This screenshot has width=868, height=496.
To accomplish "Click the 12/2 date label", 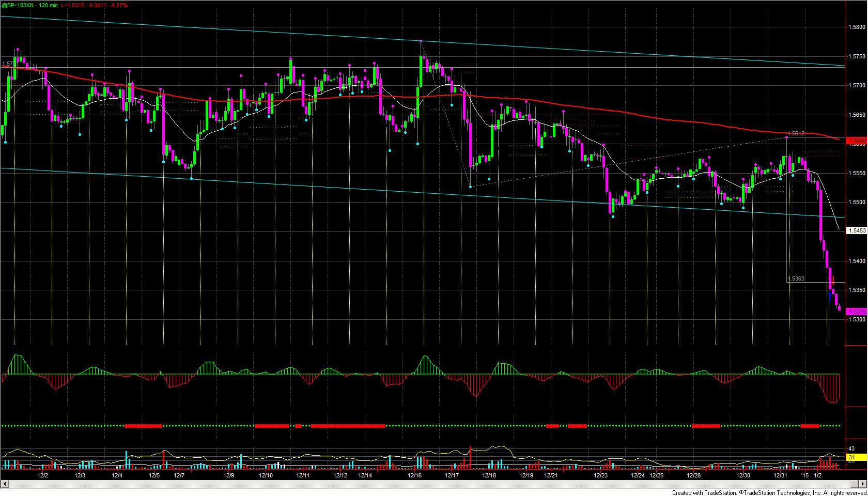I will (43, 475).
